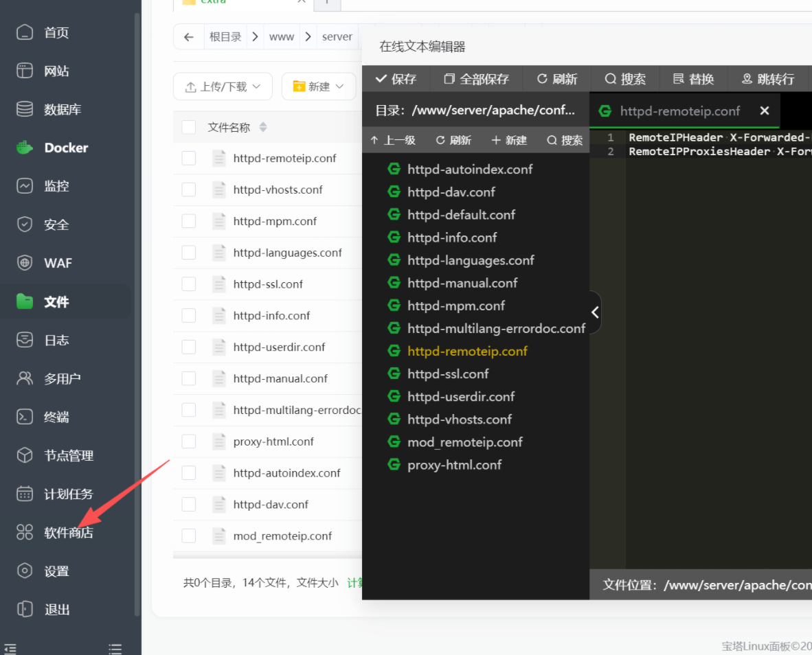Check the mod_remoteip.conf row checkbox
This screenshot has height=655, width=812.
(189, 536)
